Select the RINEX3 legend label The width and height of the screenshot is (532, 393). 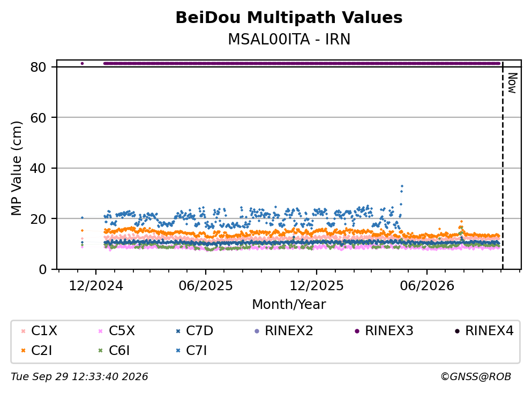point(389,331)
